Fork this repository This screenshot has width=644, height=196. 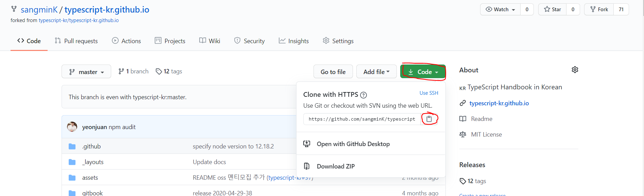pos(599,10)
